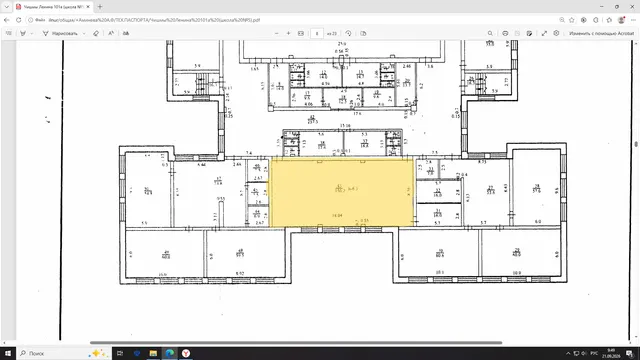
Task: Zoom in on the PDF
Action: (x=289, y=33)
